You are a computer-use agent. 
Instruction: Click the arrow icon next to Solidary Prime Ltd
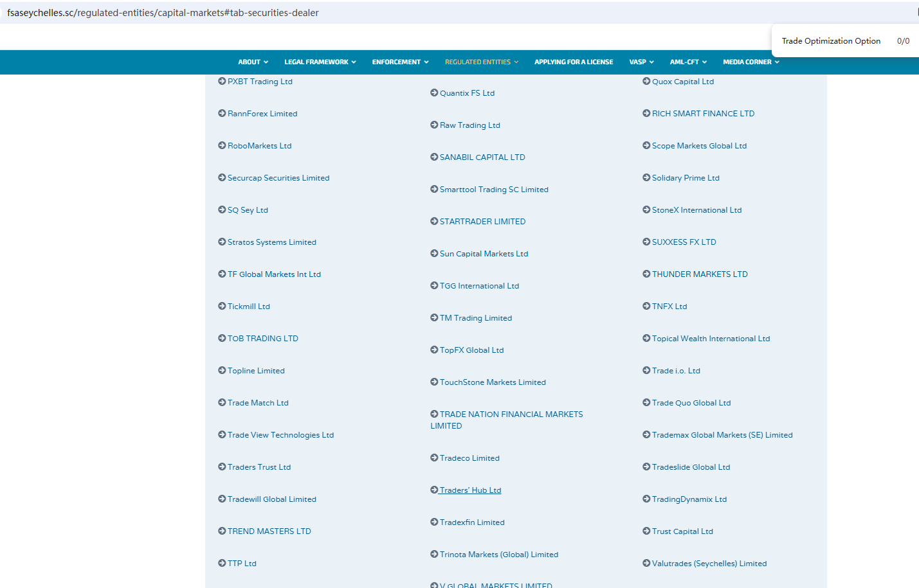(646, 178)
